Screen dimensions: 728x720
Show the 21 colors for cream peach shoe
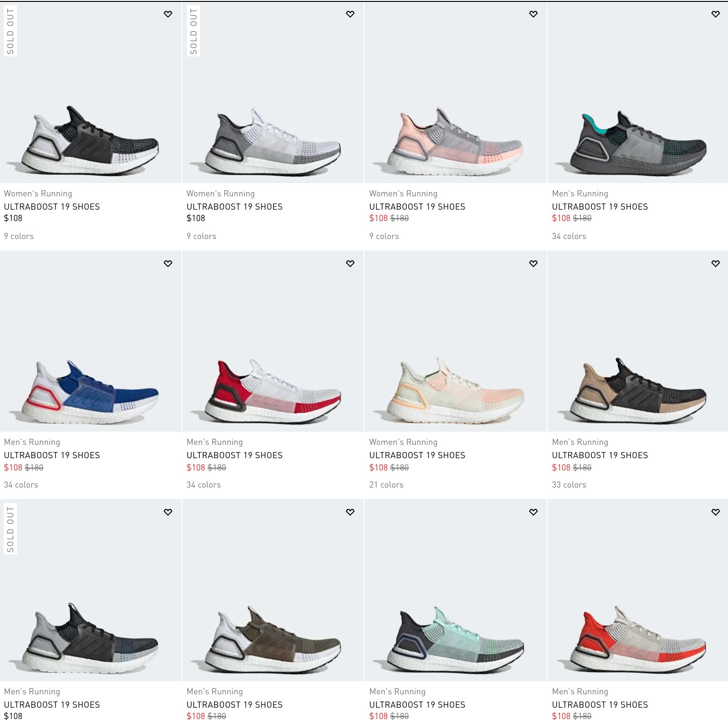[386, 485]
